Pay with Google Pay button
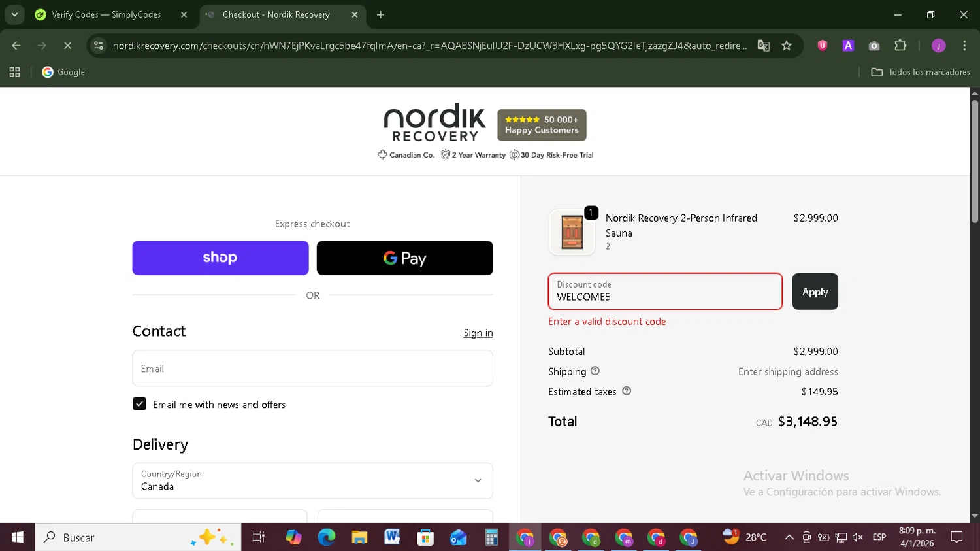Viewport: 980px width, 551px height. 404,258
